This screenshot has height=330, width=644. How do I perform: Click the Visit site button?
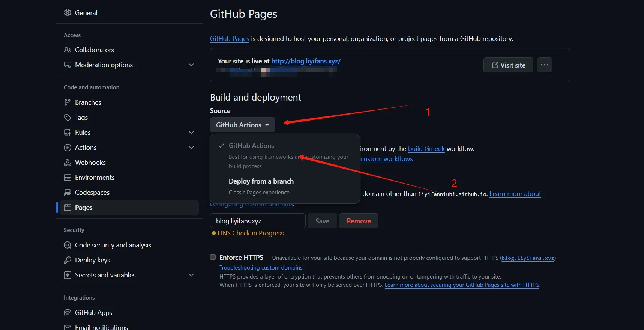coord(508,65)
